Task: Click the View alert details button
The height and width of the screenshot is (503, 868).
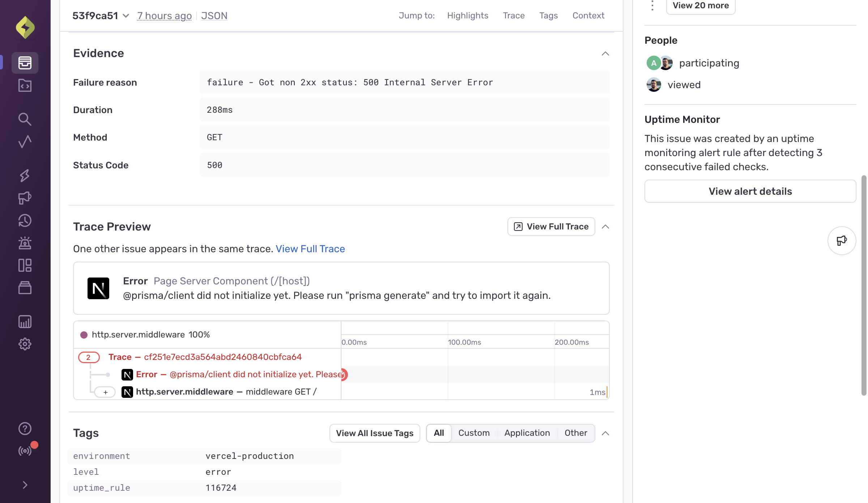Action: point(750,191)
